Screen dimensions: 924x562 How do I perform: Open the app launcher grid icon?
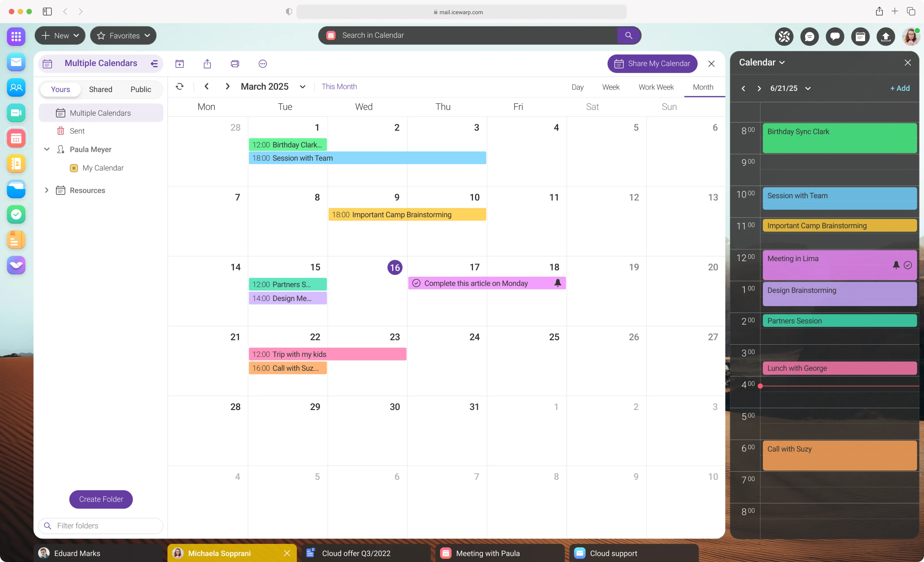16,36
